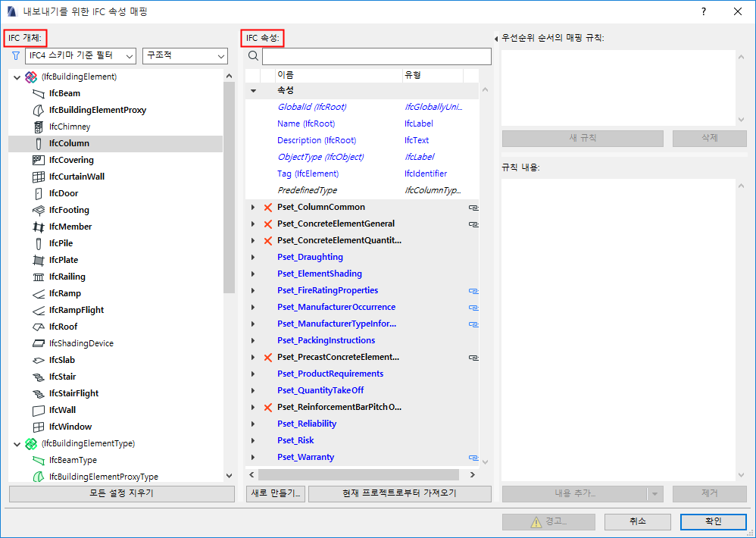Expand Pset_QuantityTakeOff
Viewport: 756px width, 538px height.
click(253, 390)
